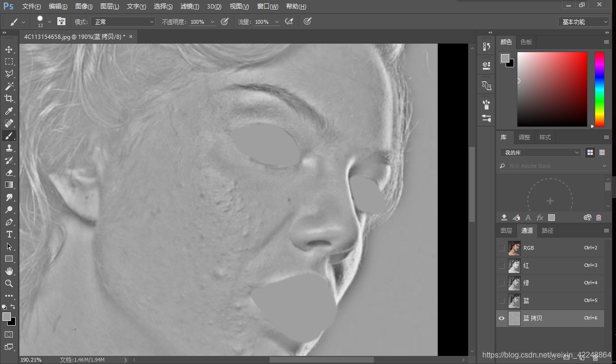The image size is (616, 364).
Task: Select the Horizontal Type tool
Action: pos(9,234)
